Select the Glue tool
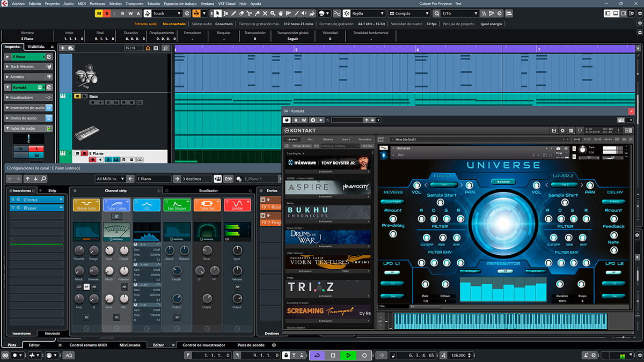Viewport: 644px width, 362px height. click(x=258, y=13)
